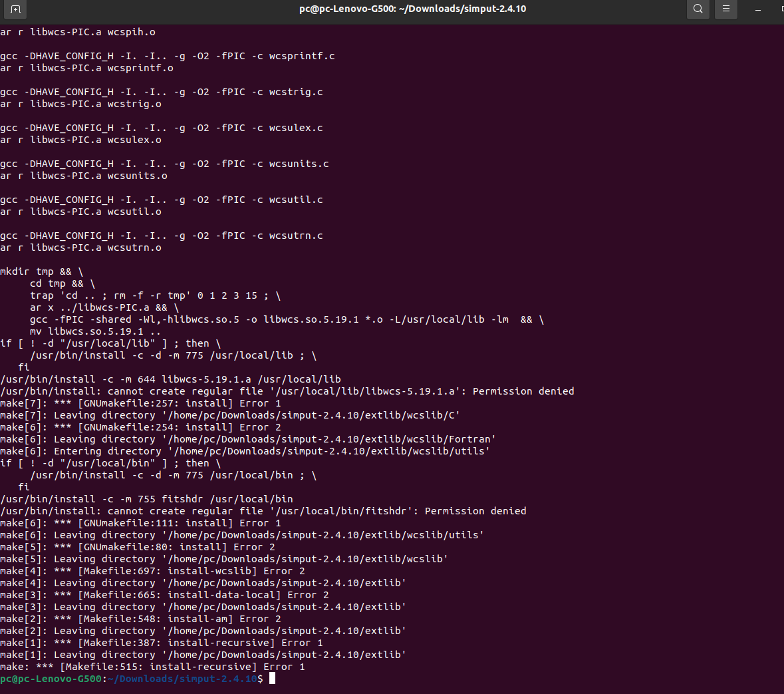Select the gcc line compiling wcstrig.c
The height and width of the screenshot is (694, 784).
[162, 92]
